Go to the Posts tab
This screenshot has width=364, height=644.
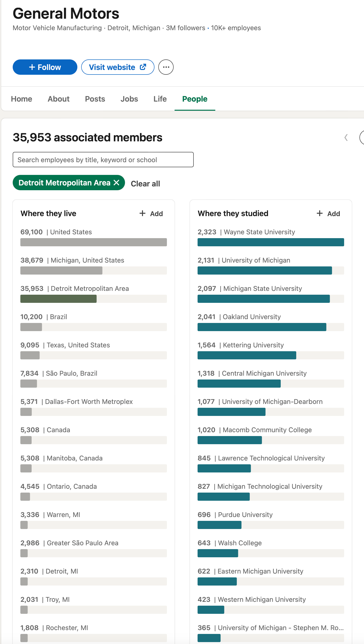(x=95, y=99)
